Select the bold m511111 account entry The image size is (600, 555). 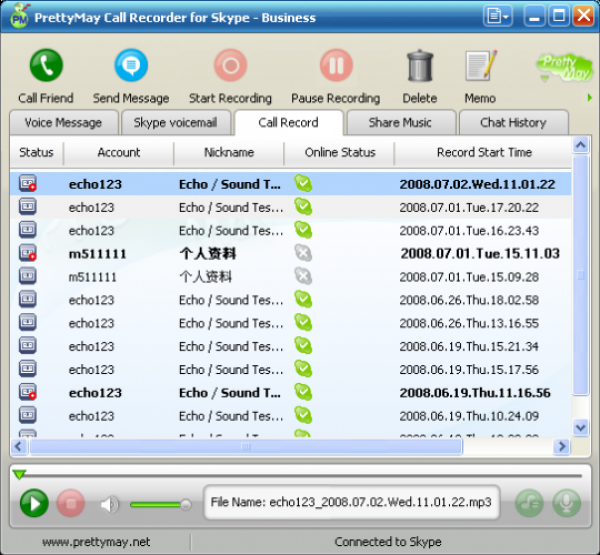97,254
